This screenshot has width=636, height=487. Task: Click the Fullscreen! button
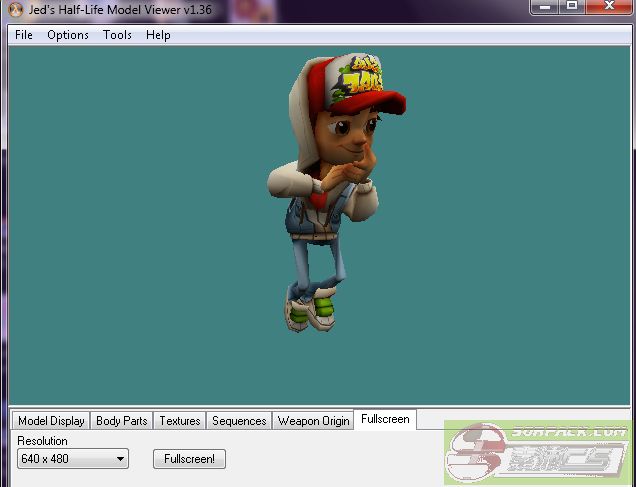click(189, 459)
